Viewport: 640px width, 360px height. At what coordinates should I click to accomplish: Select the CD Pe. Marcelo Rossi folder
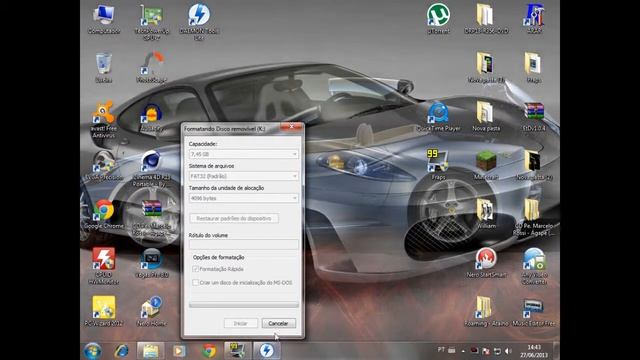[x=534, y=217]
